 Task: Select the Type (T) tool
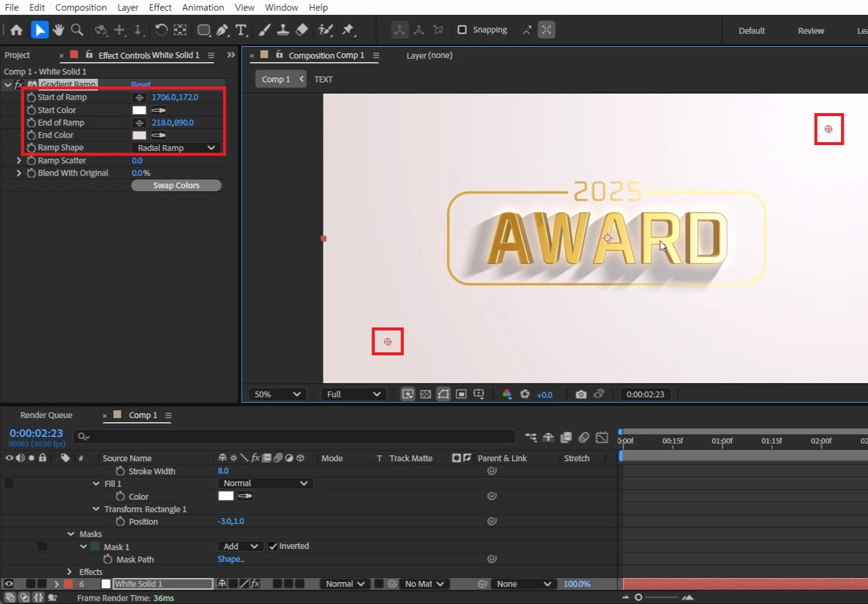(241, 30)
